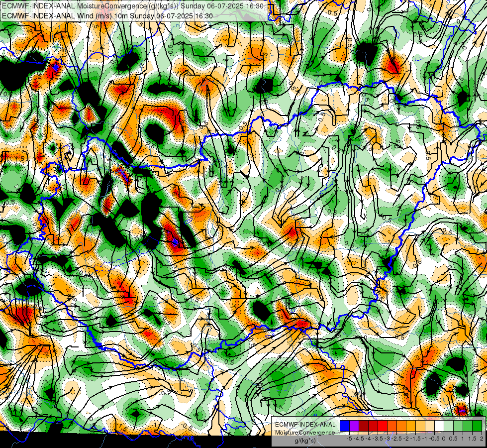Select the darkest green legend swatch
The image size is (487, 448).
(477, 426)
